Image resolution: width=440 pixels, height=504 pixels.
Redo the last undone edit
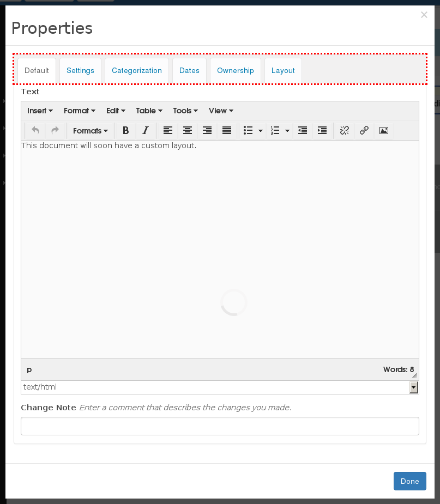[55, 130]
